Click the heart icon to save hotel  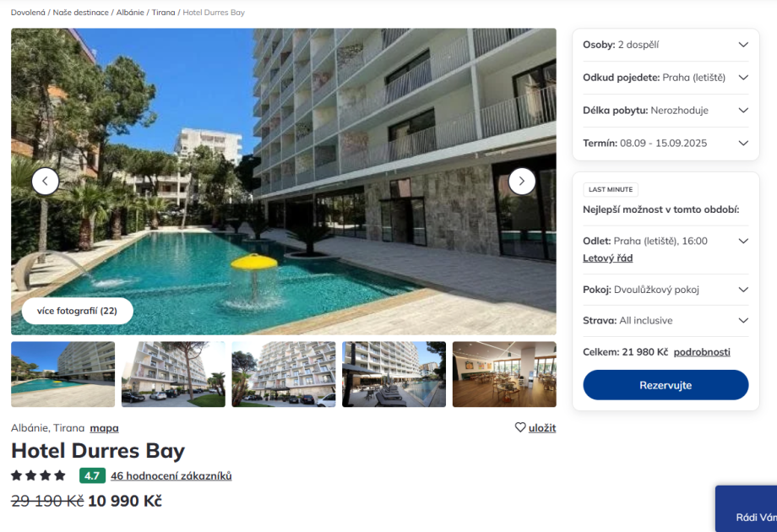click(x=519, y=427)
